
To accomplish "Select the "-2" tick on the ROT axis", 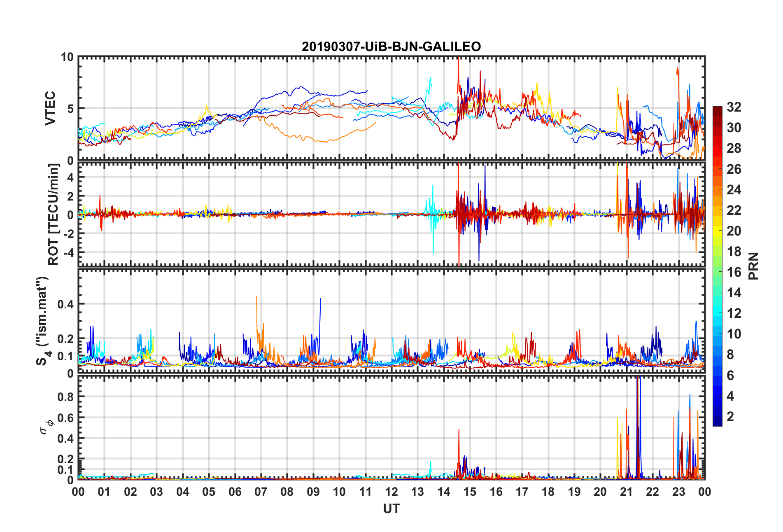I will [68, 233].
